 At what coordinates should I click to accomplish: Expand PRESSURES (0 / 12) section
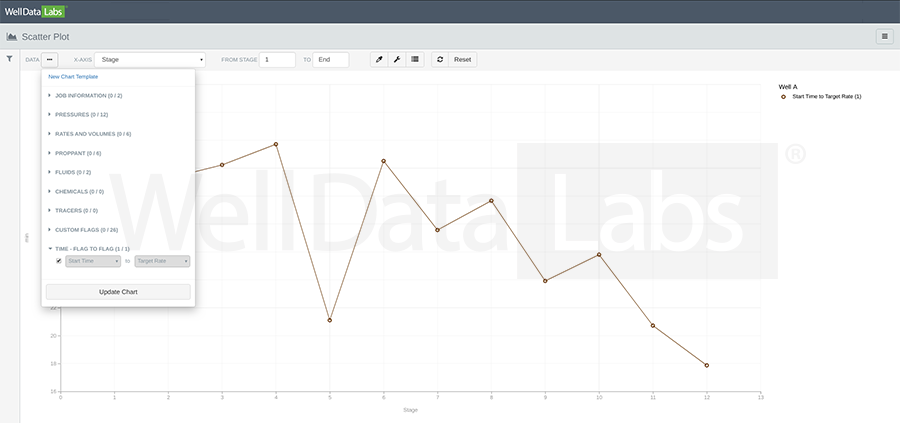[78, 115]
